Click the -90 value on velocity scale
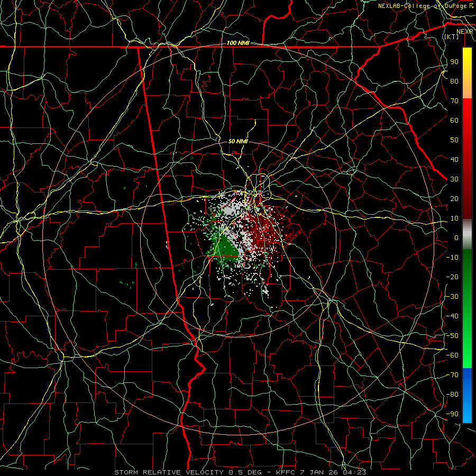 coord(452,414)
